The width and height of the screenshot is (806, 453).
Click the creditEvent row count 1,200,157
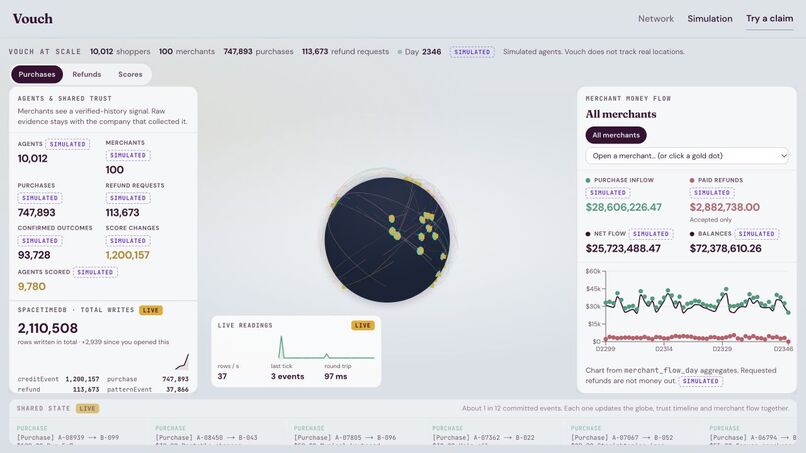point(82,379)
